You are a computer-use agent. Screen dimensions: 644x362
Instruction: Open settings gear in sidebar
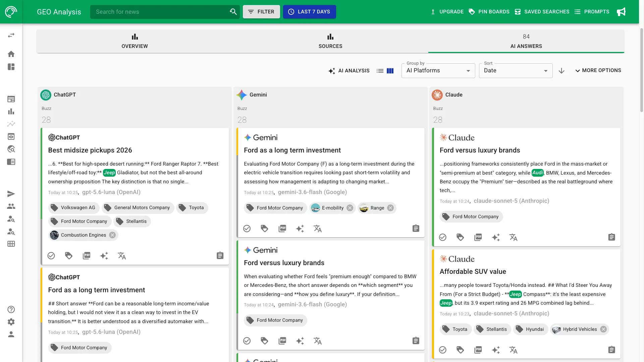(11, 322)
